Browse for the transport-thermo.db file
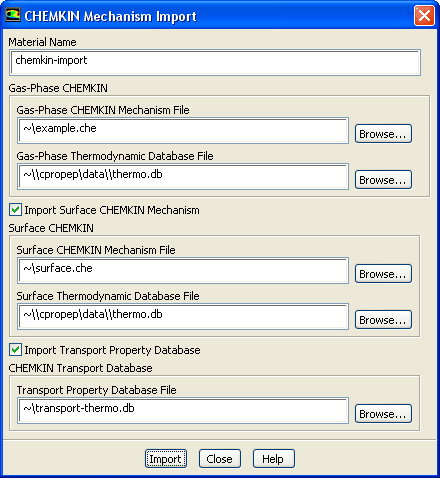 coord(383,414)
